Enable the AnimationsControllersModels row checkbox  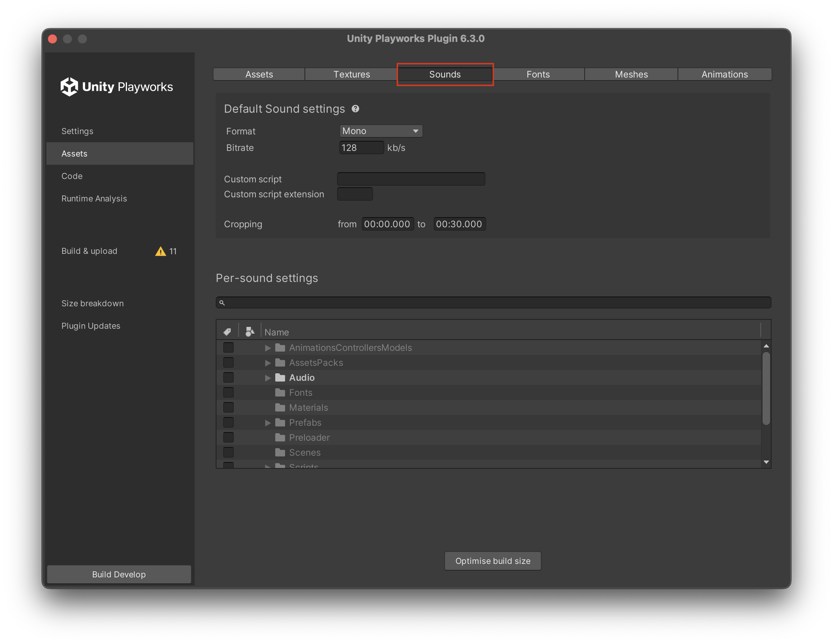(228, 347)
